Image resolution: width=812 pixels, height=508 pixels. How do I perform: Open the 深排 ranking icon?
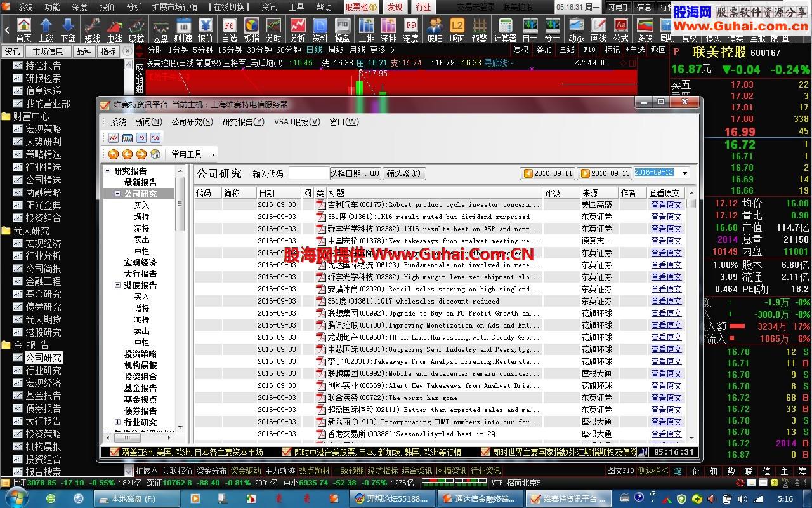coord(389,29)
